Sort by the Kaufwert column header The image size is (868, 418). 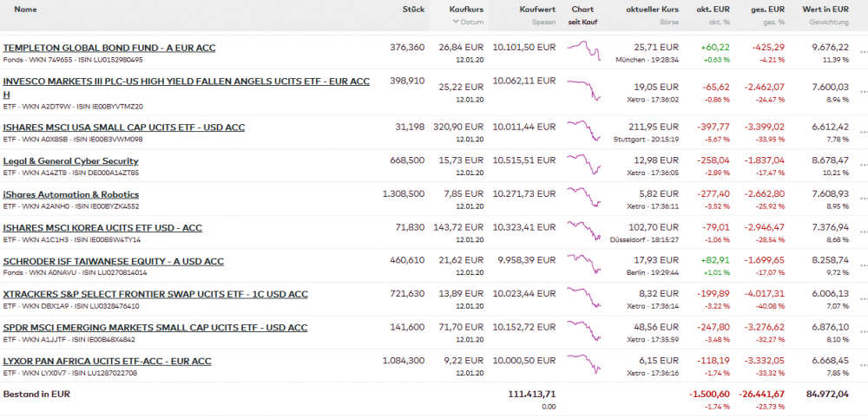tap(537, 10)
